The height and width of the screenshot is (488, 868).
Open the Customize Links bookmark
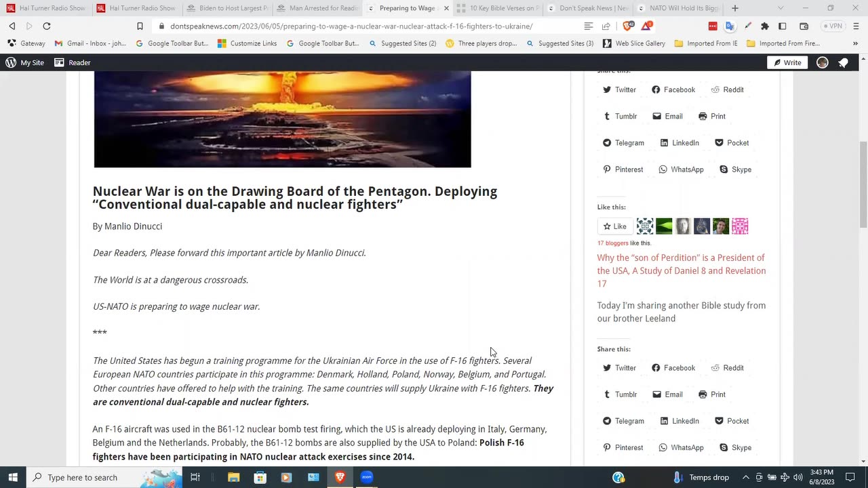[247, 43]
